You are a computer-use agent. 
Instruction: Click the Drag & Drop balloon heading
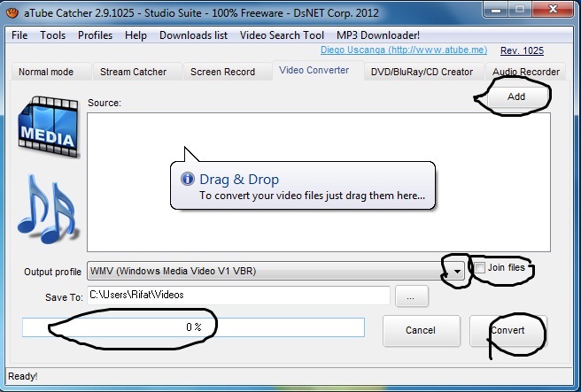click(x=239, y=180)
